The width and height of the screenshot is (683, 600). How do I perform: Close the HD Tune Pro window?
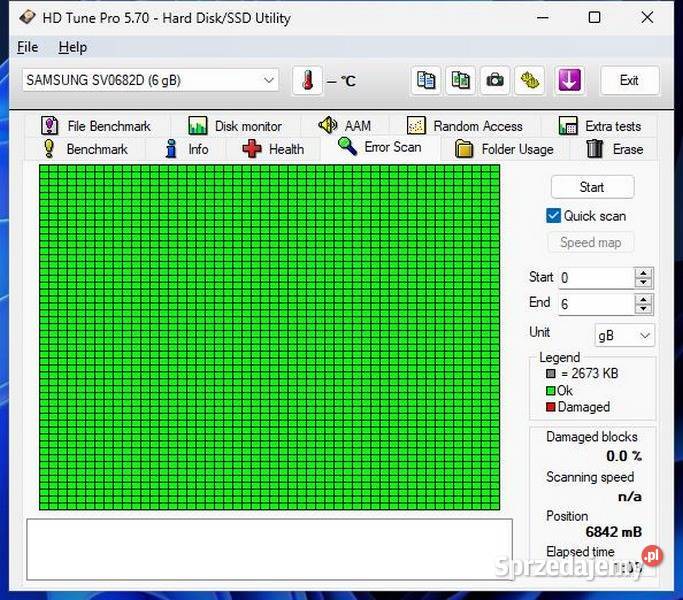(x=647, y=18)
